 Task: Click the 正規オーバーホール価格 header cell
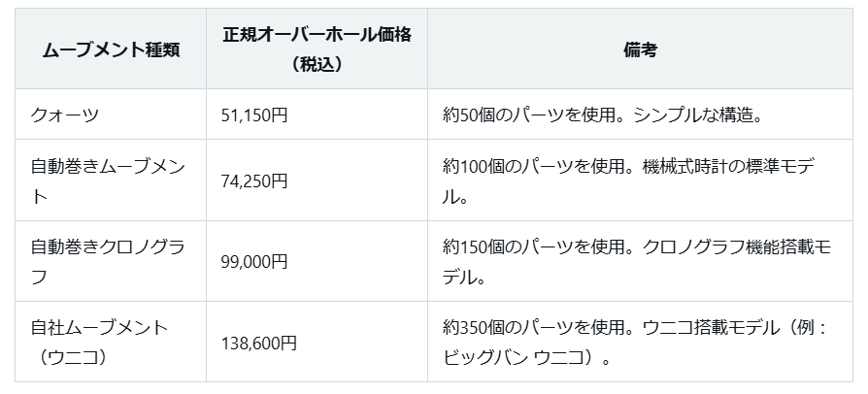click(x=317, y=49)
